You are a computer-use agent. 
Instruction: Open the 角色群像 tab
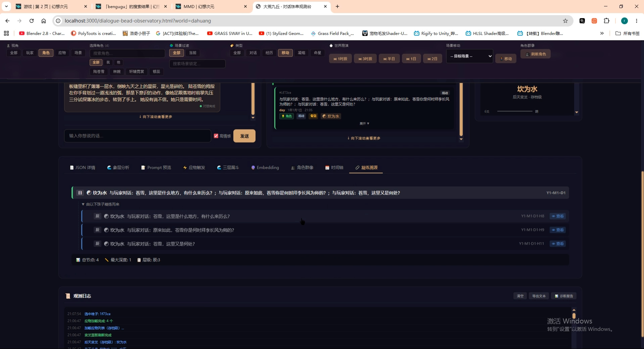click(302, 167)
